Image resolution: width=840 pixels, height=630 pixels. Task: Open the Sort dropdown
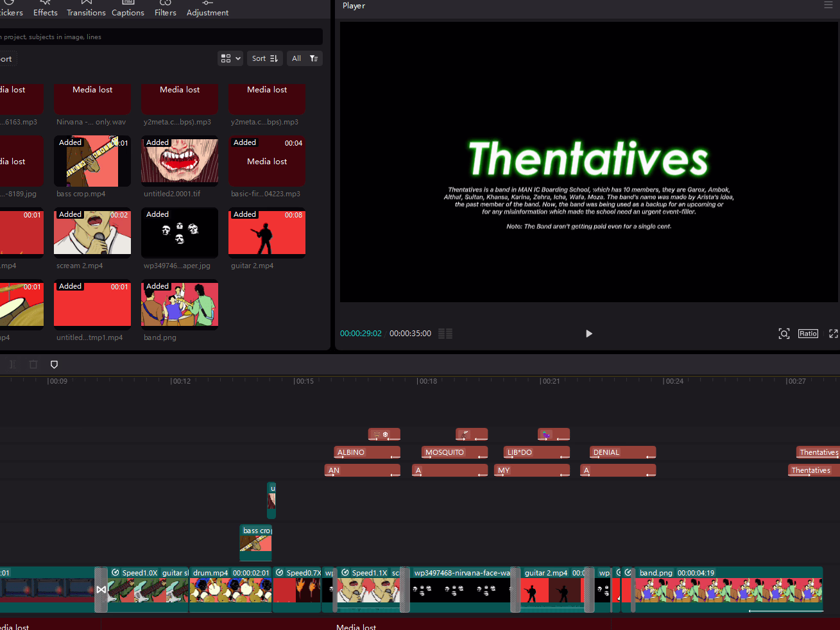[x=265, y=58]
